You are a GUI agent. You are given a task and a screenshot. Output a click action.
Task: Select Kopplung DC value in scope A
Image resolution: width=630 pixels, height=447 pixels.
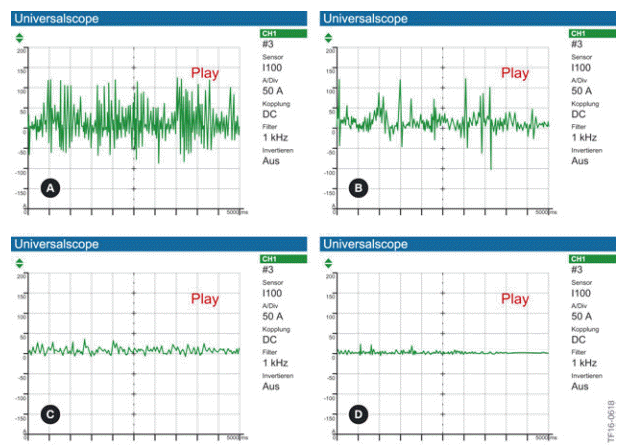tap(270, 114)
